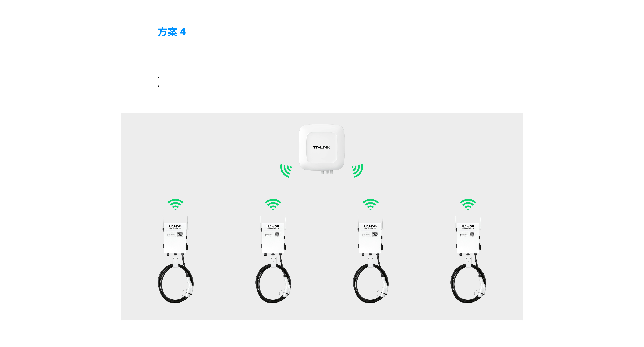This screenshot has width=644, height=347.
Task: Select the Wi-Fi icon above the second charger
Action: [x=273, y=204]
